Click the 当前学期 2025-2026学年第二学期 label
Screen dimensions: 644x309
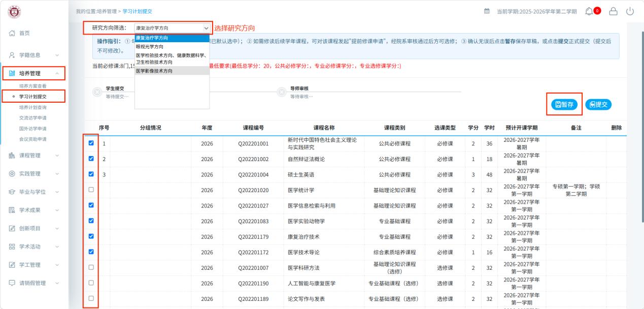[x=536, y=11]
